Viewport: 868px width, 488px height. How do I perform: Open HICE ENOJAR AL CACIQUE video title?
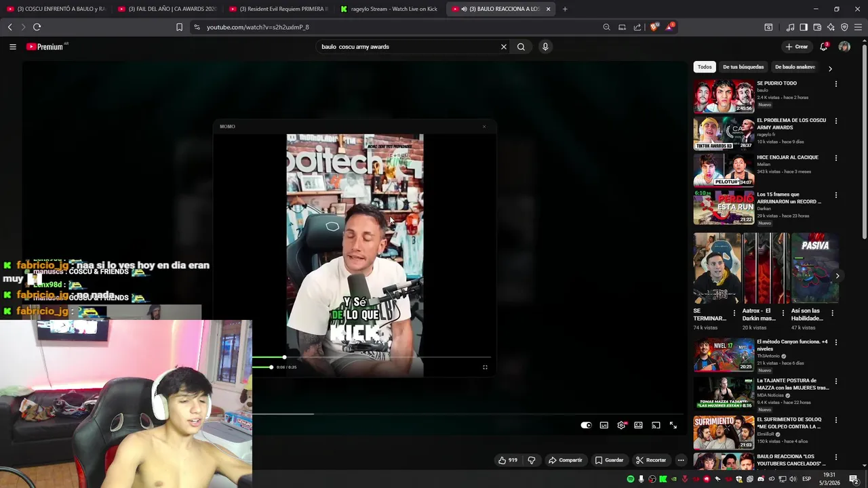coord(787,157)
